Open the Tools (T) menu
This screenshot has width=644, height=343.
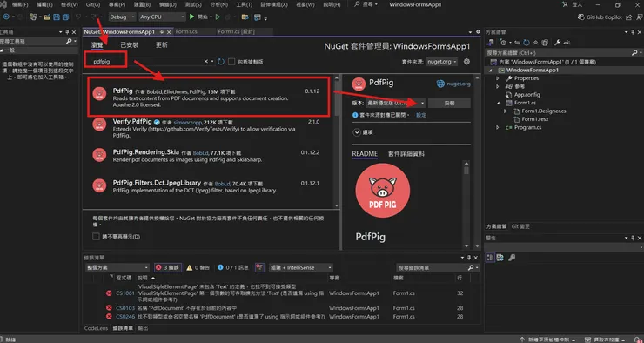click(x=244, y=4)
